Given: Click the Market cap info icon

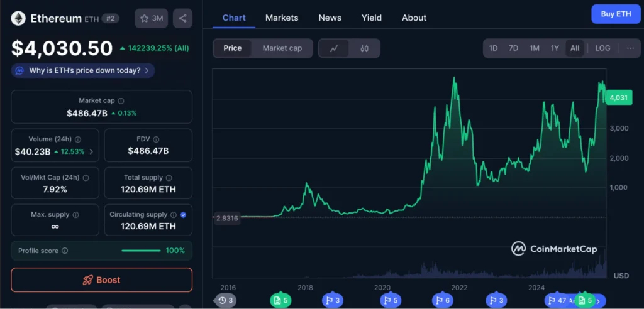Looking at the screenshot, I should click(121, 101).
